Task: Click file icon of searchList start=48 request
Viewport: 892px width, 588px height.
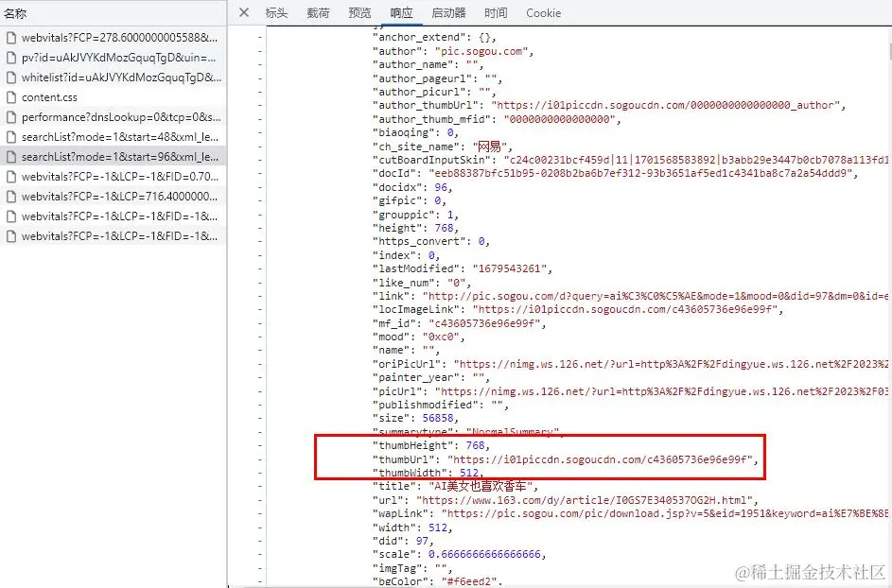Action: (x=10, y=137)
